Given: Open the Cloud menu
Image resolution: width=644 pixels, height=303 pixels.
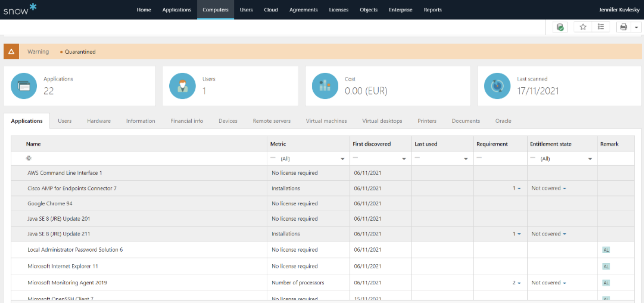Looking at the screenshot, I should [271, 10].
